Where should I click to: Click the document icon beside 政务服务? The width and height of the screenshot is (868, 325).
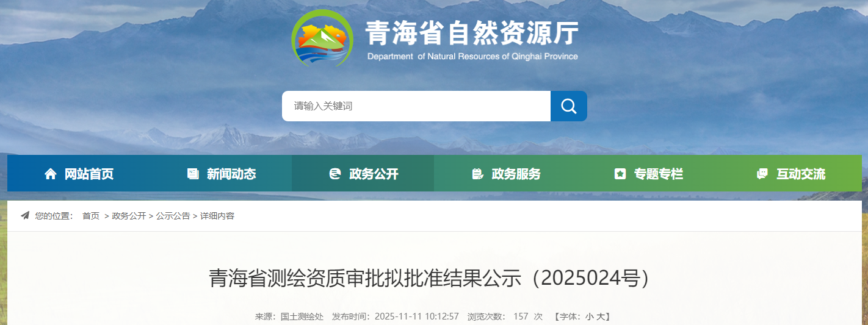pos(477,174)
